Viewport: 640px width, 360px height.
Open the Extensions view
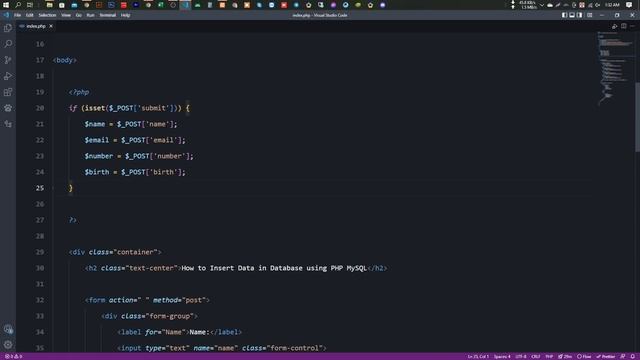point(8,92)
